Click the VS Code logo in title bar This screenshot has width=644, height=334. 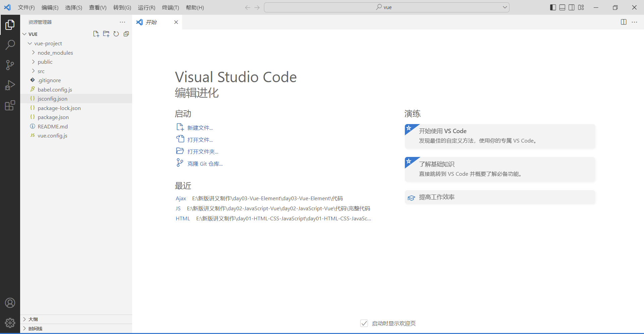pyautogui.click(x=7, y=7)
